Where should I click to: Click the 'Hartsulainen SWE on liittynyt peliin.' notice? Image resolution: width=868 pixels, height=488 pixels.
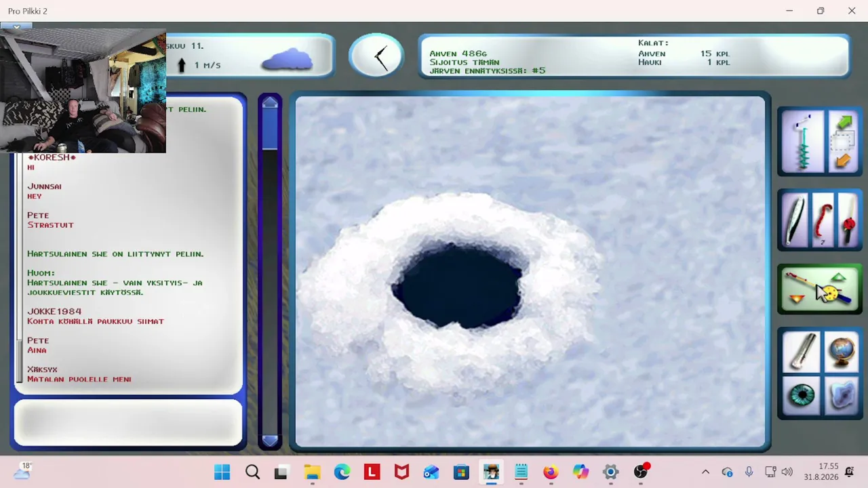click(115, 254)
